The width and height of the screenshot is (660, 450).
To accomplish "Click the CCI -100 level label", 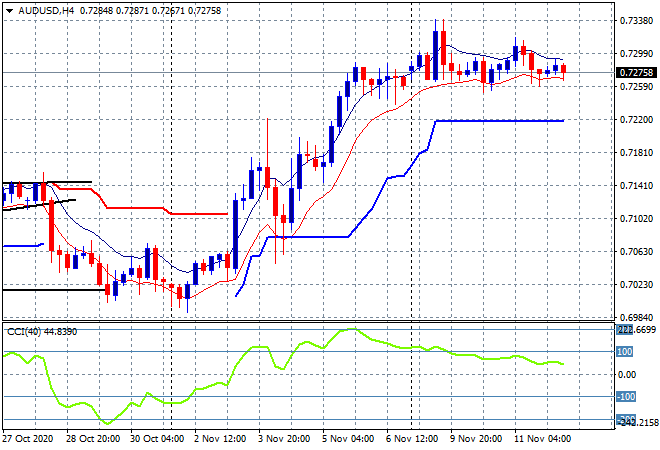I will click(x=626, y=397).
